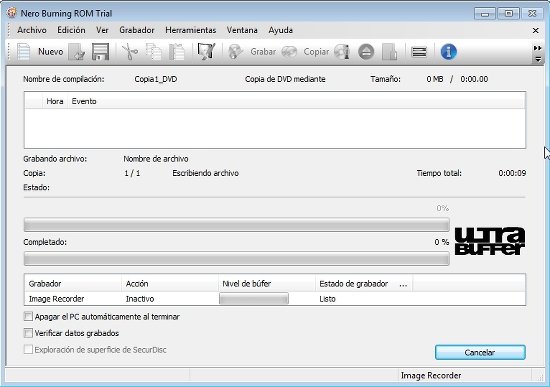Click the paste clipboard icon
Screen dimensions: 550x387
pyautogui.click(x=177, y=52)
